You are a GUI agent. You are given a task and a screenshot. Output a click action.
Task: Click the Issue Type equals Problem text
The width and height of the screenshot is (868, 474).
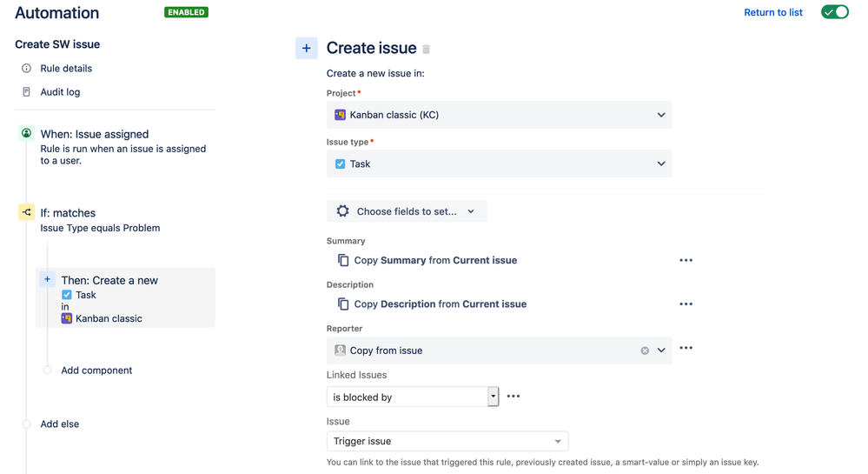click(100, 228)
